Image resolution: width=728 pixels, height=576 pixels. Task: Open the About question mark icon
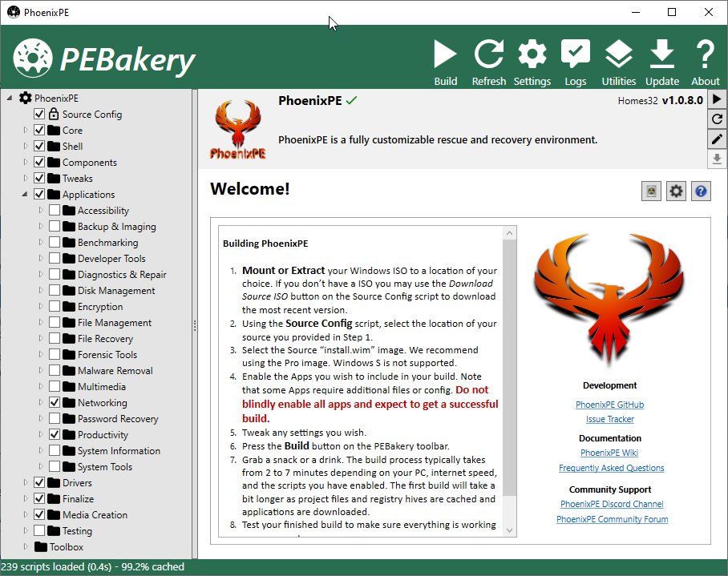(706, 54)
